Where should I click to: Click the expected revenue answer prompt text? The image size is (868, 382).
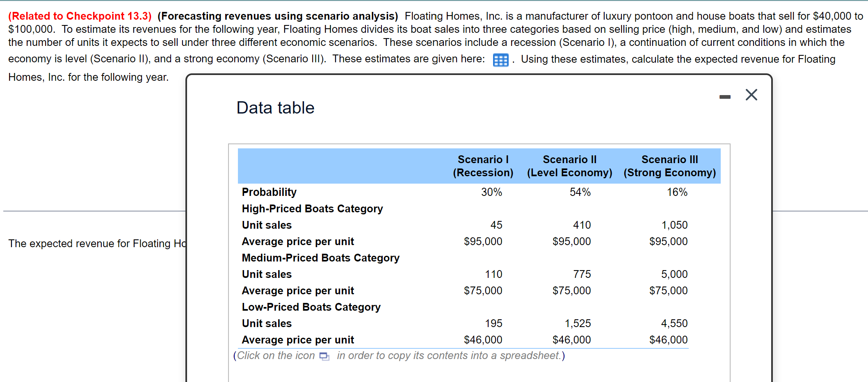coord(97,243)
